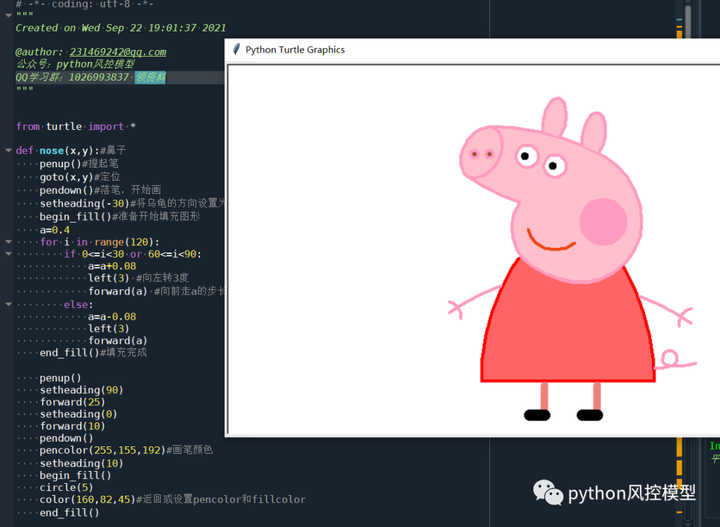Click the feather icon in the Turtle window title
Image resolution: width=720 pixels, height=527 pixels.
[x=236, y=50]
